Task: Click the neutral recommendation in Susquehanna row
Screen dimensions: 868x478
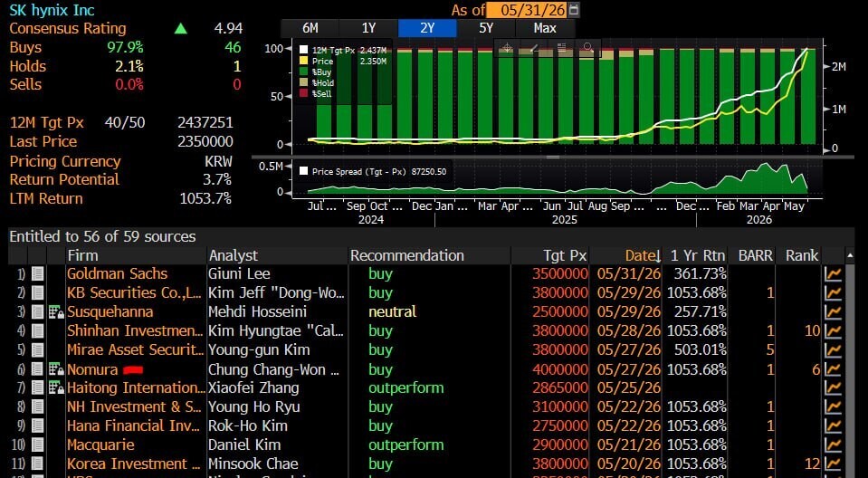Action: point(393,311)
